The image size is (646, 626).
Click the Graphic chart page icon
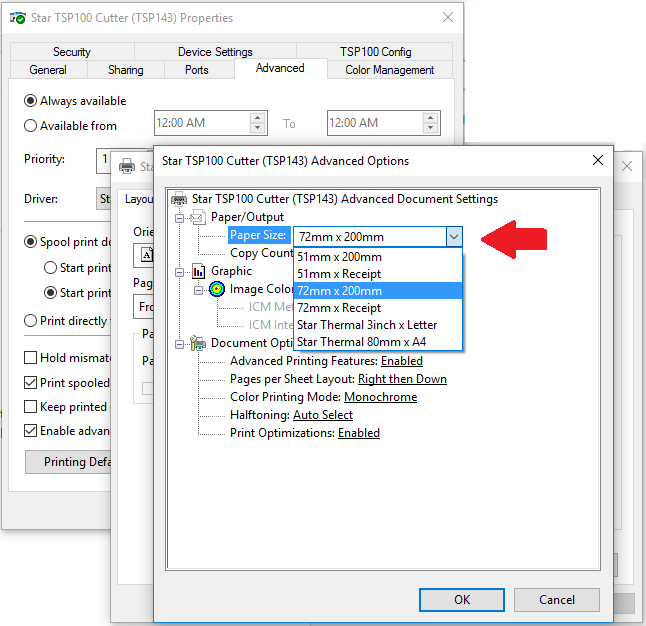199,271
